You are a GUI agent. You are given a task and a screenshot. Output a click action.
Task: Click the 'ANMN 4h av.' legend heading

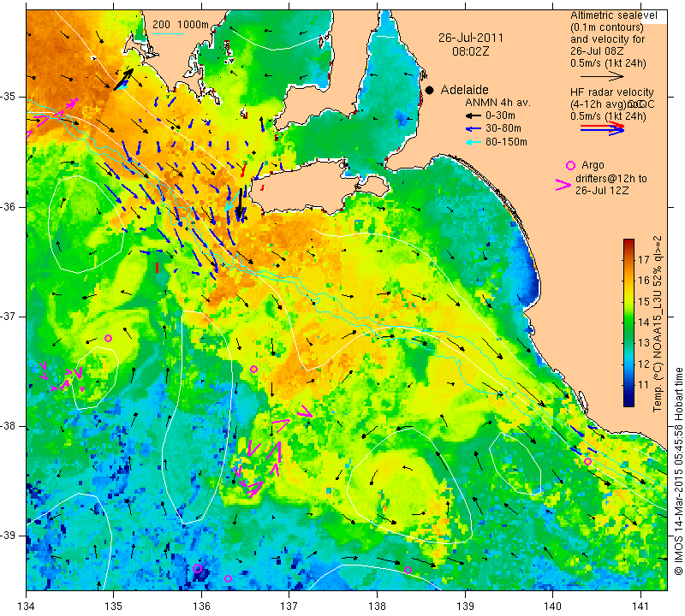click(497, 103)
